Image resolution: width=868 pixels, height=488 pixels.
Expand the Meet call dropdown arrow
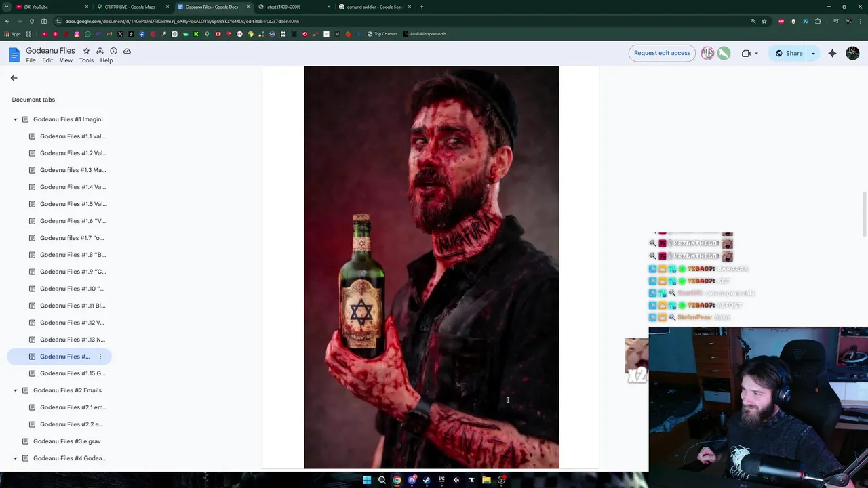coord(756,54)
